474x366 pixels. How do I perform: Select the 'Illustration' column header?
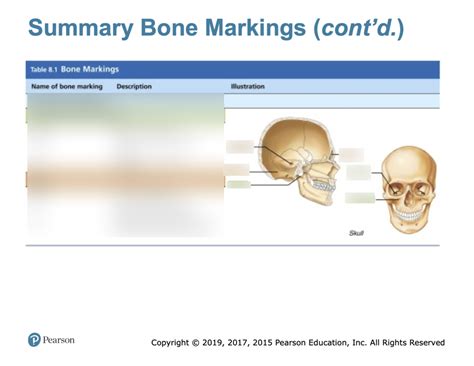pos(248,86)
